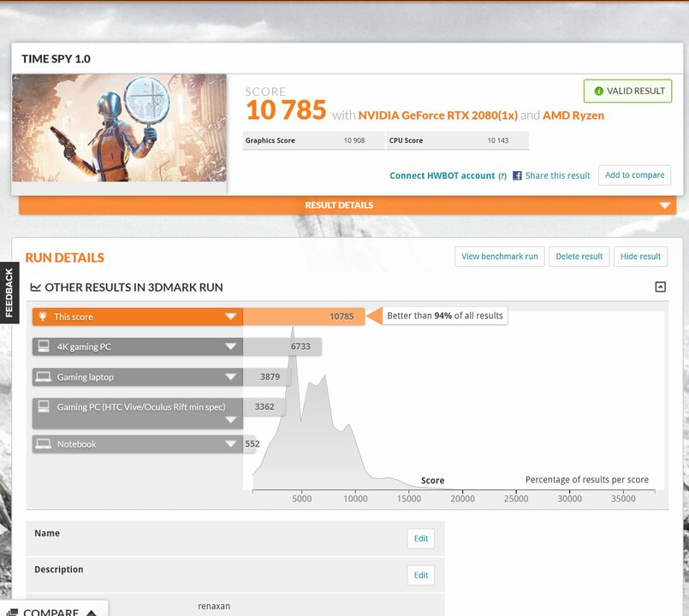Click the Compare panel stack icon
689x616 pixels.
pyautogui.click(x=12, y=612)
